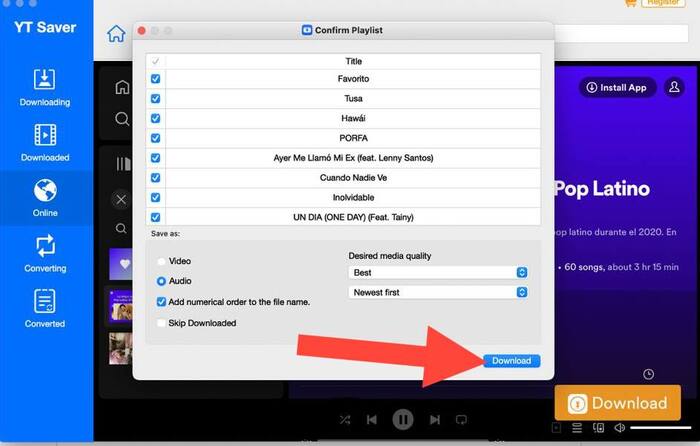Click Spotify home icon in dark sidebar
Viewport: 700px width, 446px height.
coord(122,87)
